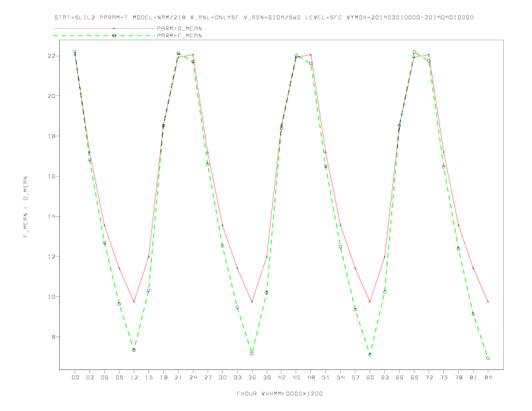
Task: Click y-axis tick label 20
Action: point(52,96)
